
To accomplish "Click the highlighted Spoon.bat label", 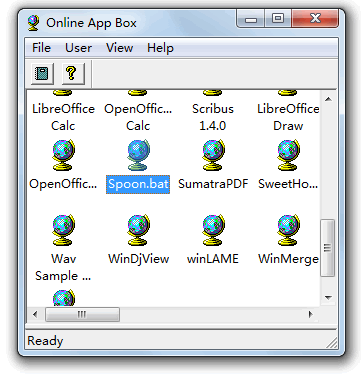I will point(138,184).
